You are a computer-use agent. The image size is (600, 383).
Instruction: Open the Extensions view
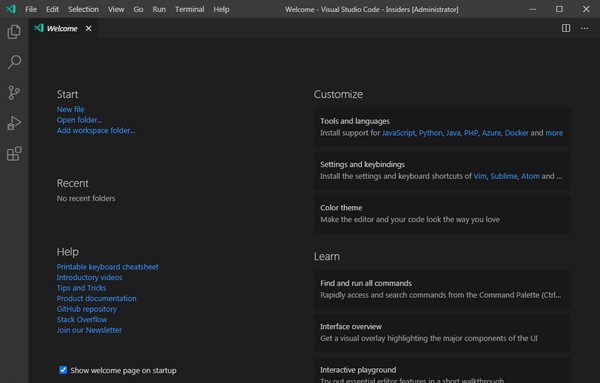point(14,154)
